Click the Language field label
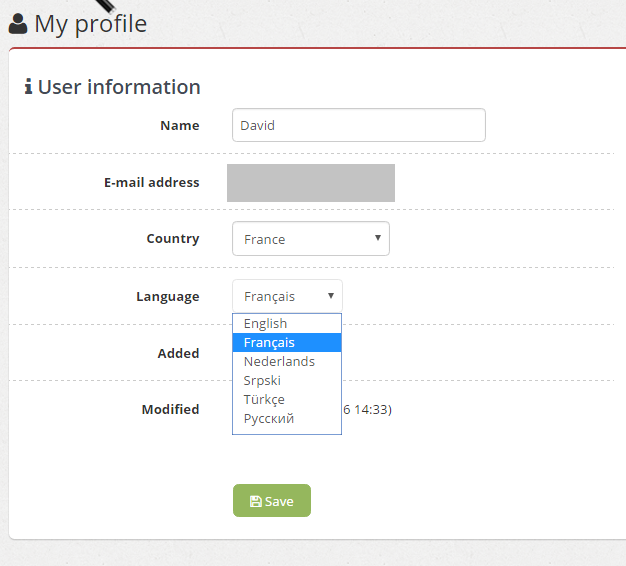Screen dimensions: 626x566 168,297
